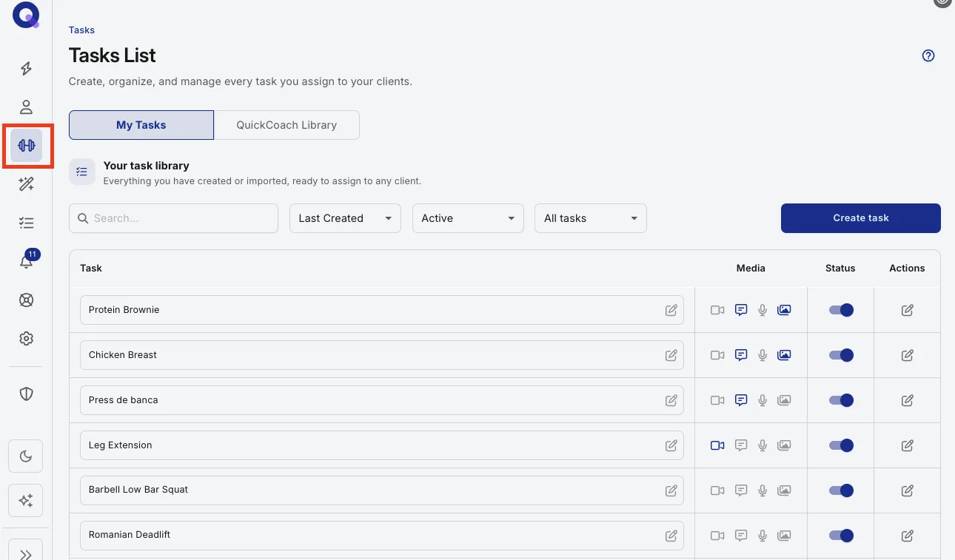Click image icon for Protein Brownie

784,310
